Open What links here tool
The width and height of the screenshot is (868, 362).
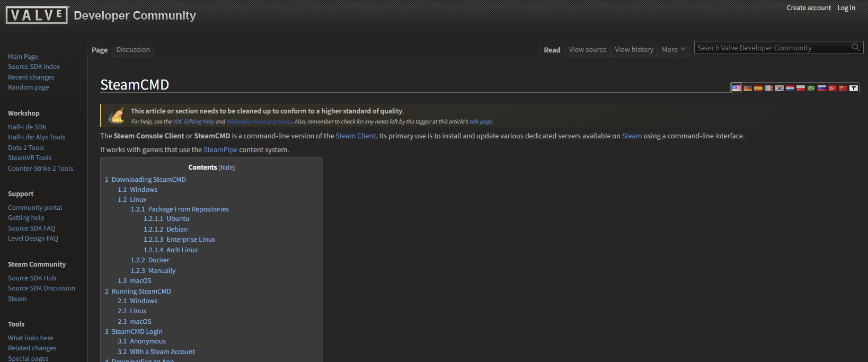pos(30,338)
